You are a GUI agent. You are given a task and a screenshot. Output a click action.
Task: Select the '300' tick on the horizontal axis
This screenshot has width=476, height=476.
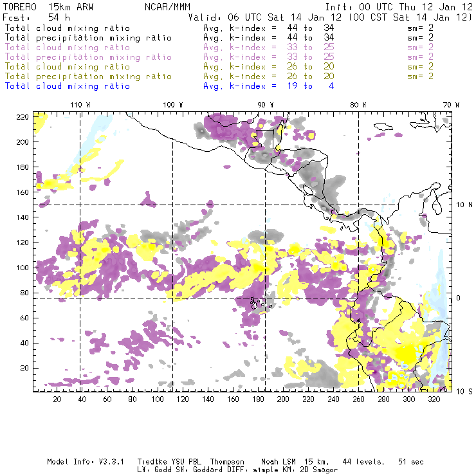(x=408, y=399)
